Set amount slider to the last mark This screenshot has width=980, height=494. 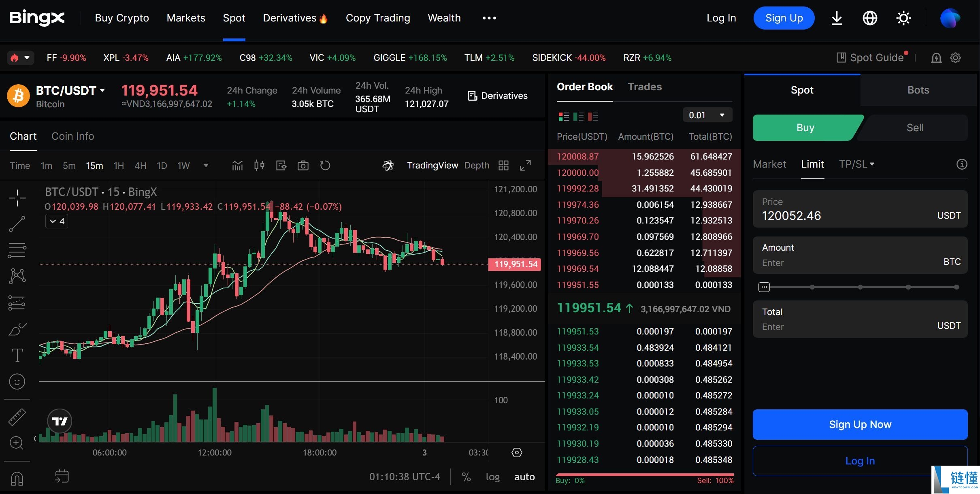click(x=957, y=287)
